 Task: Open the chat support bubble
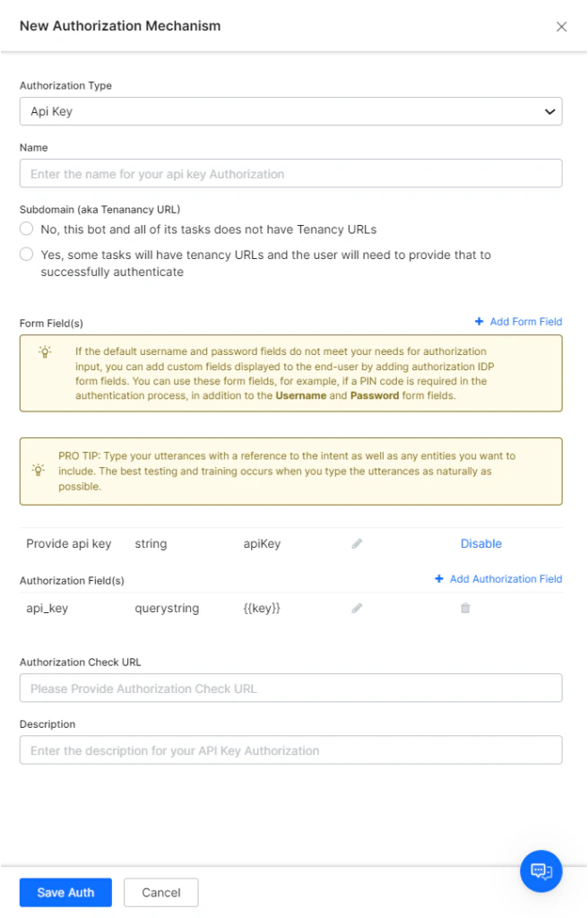[x=540, y=870]
